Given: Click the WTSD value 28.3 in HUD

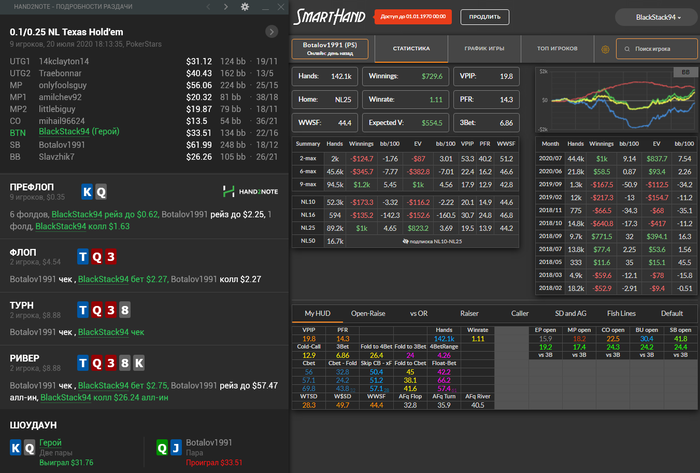Looking at the screenshot, I should click(x=308, y=405).
